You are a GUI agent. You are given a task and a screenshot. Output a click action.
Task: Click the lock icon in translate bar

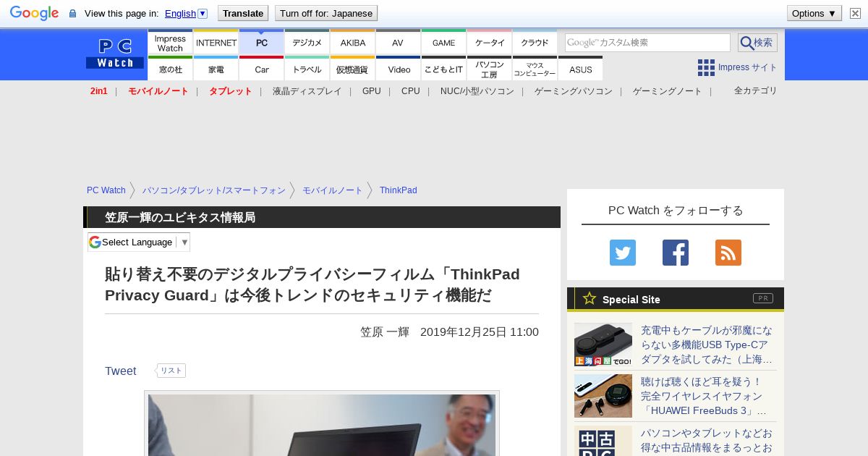pos(72,14)
